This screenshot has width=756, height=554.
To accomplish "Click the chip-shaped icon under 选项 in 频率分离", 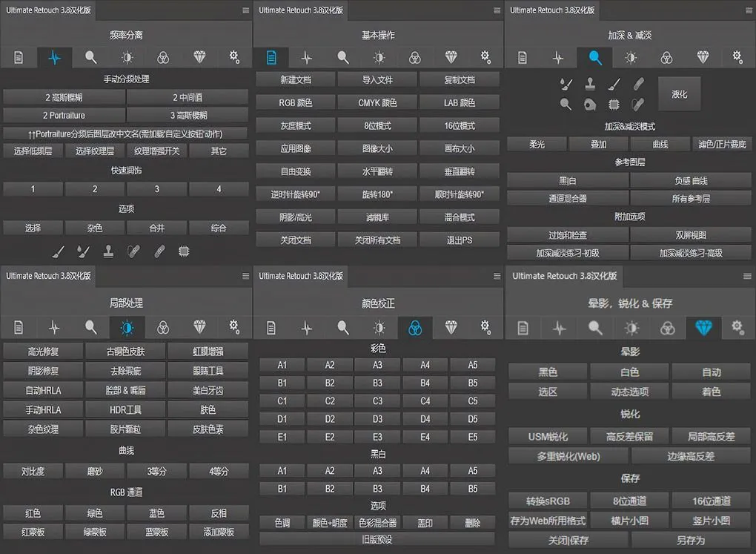I will (184, 251).
